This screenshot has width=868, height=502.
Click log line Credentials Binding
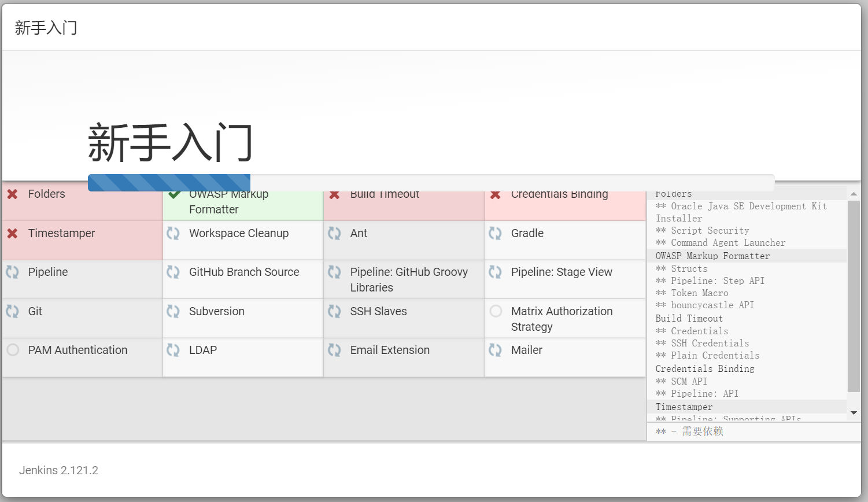click(x=705, y=368)
